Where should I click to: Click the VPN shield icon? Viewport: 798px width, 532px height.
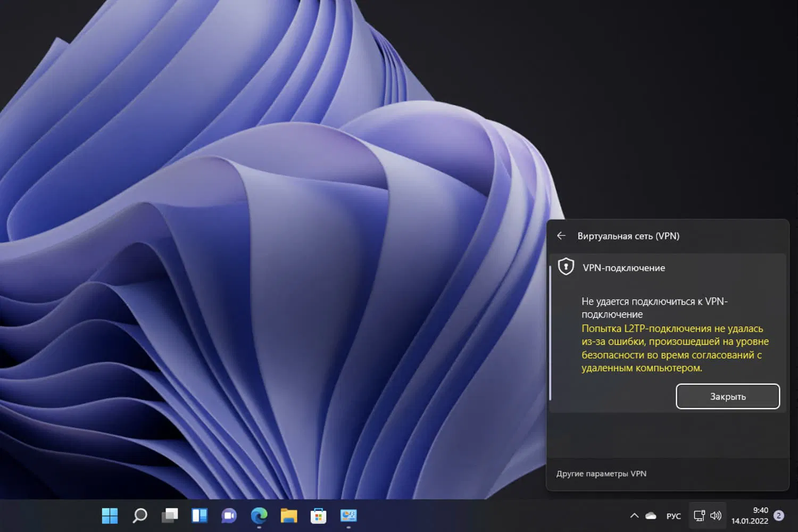(x=566, y=266)
